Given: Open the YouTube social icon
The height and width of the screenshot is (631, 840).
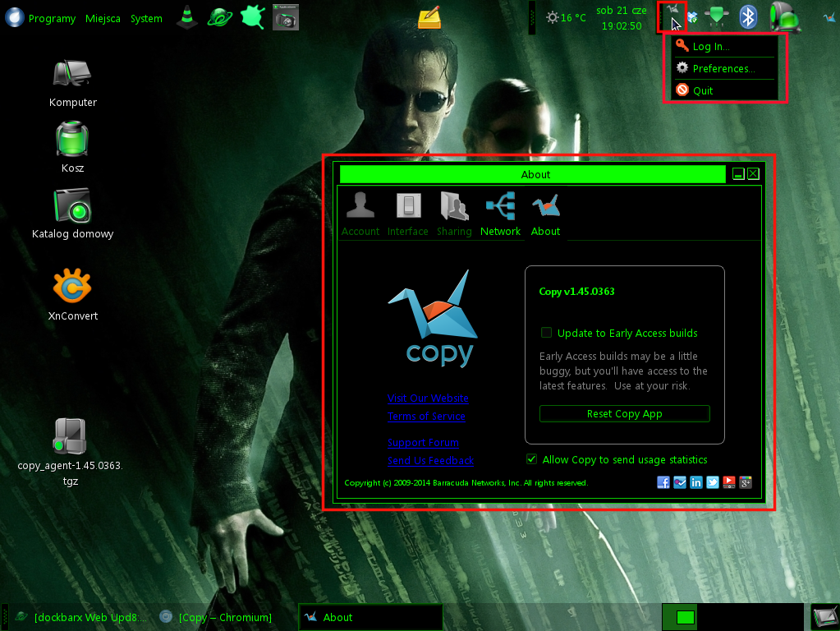Looking at the screenshot, I should click(x=728, y=482).
